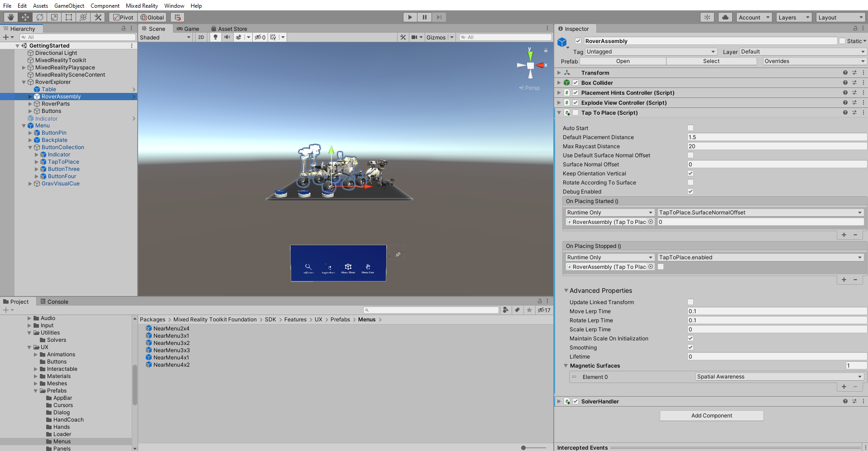This screenshot has height=451, width=868.
Task: Toggle scene lighting bulb icon
Action: coord(216,37)
